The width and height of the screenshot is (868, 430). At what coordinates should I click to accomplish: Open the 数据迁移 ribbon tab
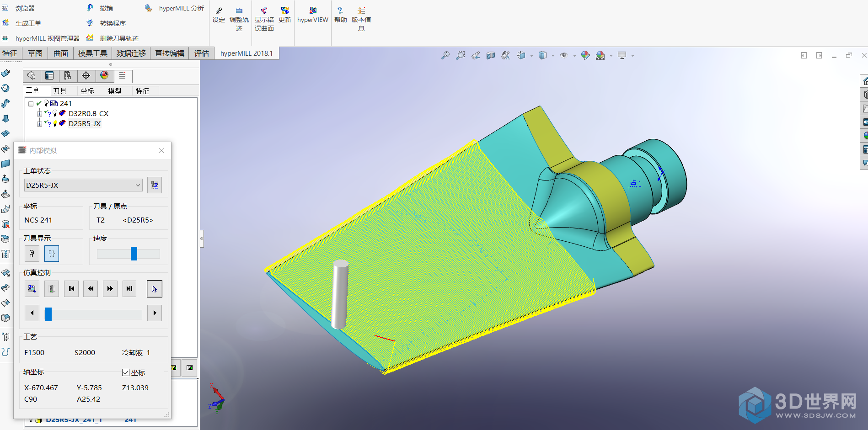tap(131, 53)
